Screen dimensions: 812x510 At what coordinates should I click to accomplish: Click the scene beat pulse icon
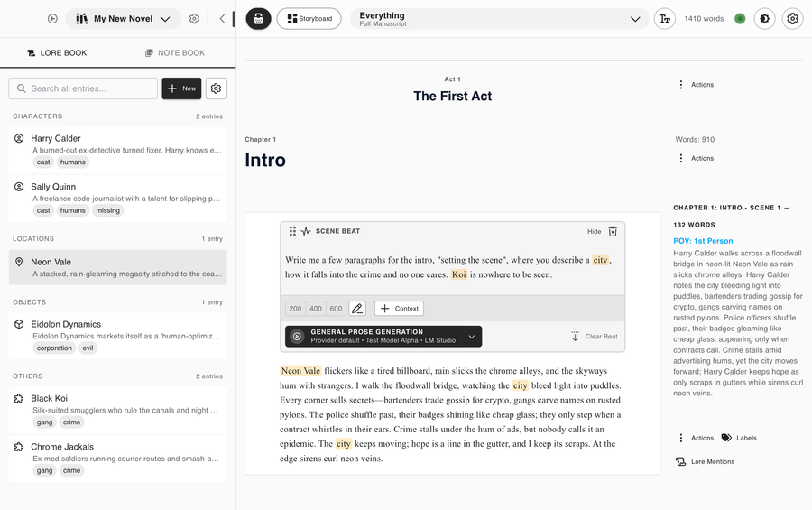point(306,231)
